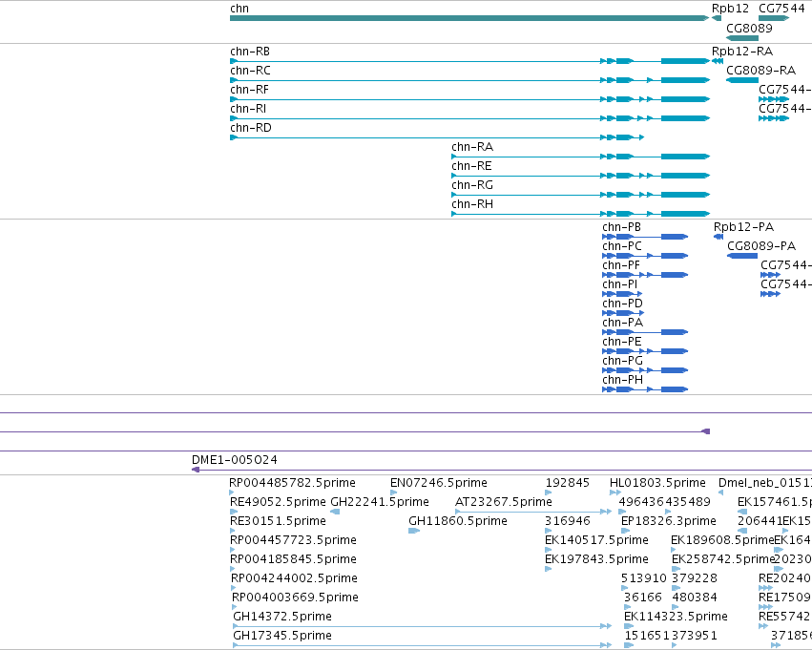Click the chn-PH protein label
This screenshot has height=650, width=812.
click(x=622, y=380)
